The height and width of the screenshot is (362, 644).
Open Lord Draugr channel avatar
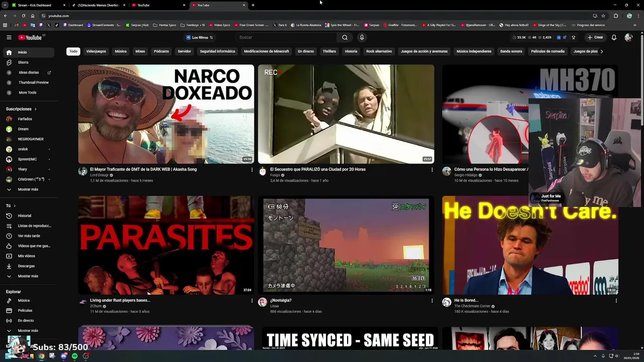[x=83, y=171]
